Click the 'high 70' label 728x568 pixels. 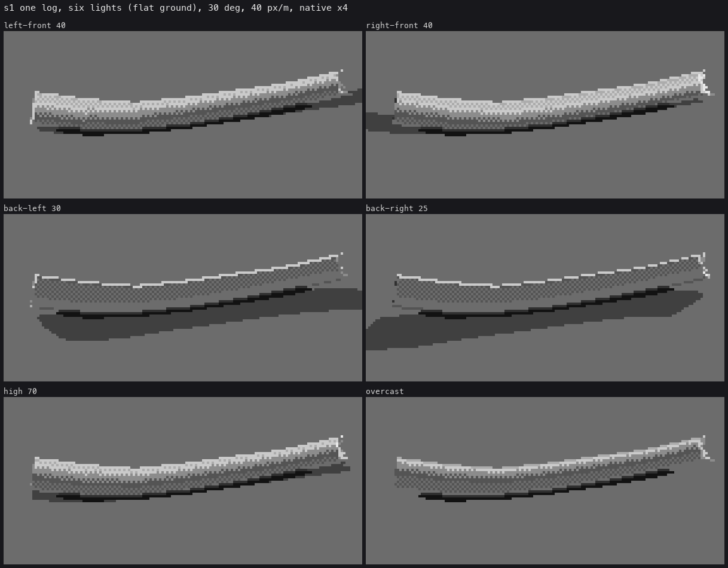click(20, 391)
